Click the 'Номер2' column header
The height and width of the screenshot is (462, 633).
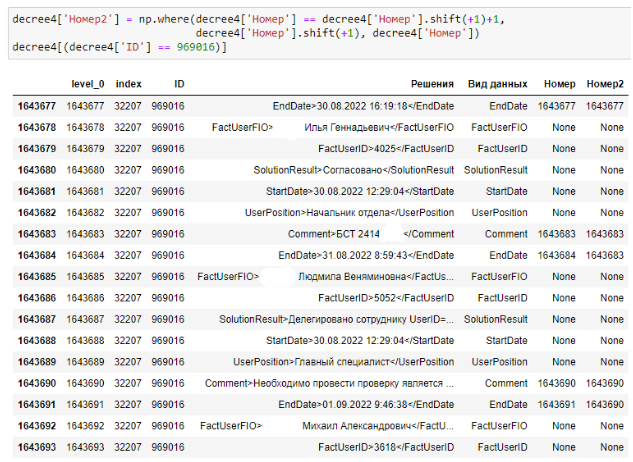(604, 83)
